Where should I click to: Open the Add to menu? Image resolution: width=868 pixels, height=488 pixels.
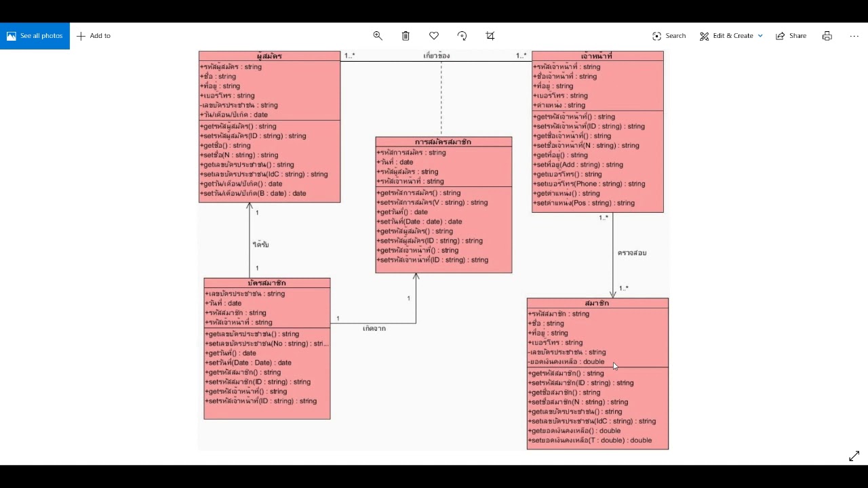[x=94, y=36]
